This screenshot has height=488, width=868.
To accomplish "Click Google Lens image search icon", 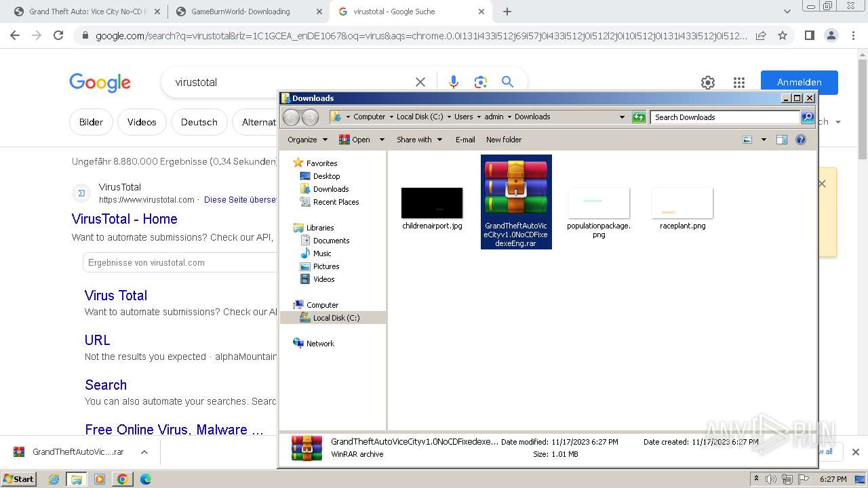I will click(481, 82).
